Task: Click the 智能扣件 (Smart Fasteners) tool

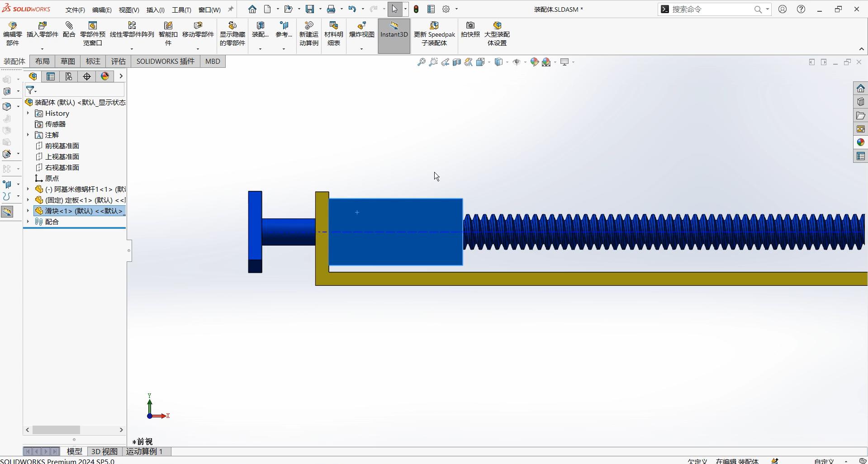Action: [168, 34]
